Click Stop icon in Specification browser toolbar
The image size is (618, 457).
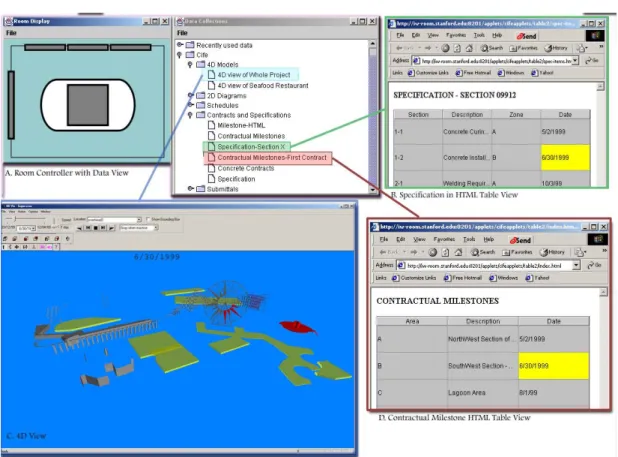click(x=445, y=48)
